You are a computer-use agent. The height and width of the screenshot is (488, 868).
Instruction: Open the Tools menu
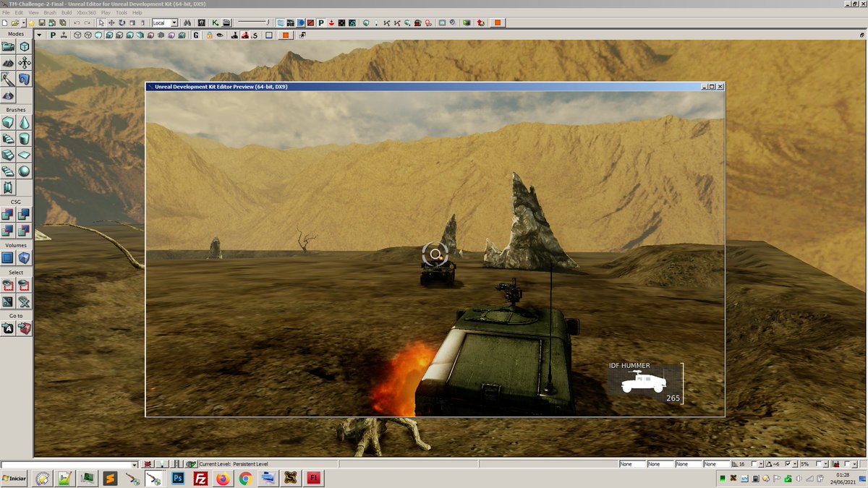click(122, 12)
